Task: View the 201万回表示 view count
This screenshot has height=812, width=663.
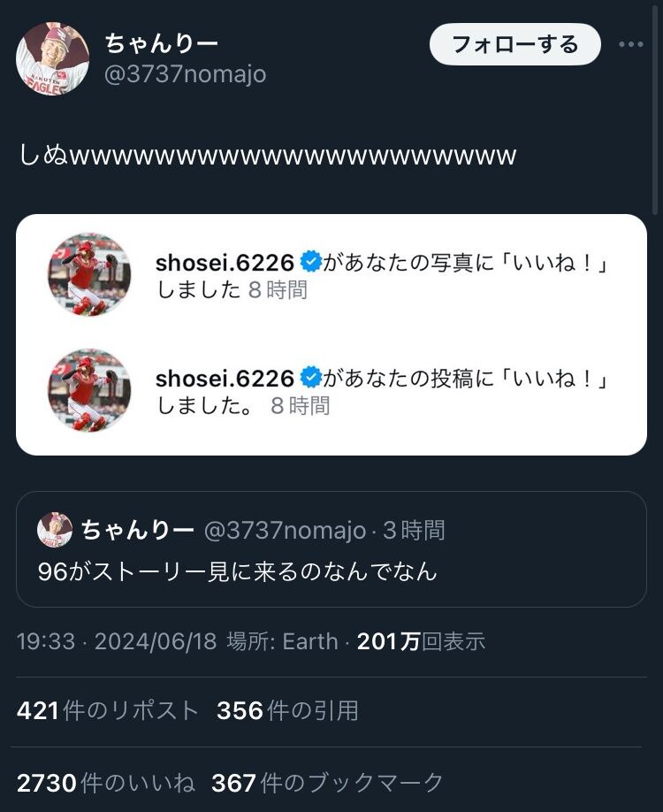Action: (421, 641)
